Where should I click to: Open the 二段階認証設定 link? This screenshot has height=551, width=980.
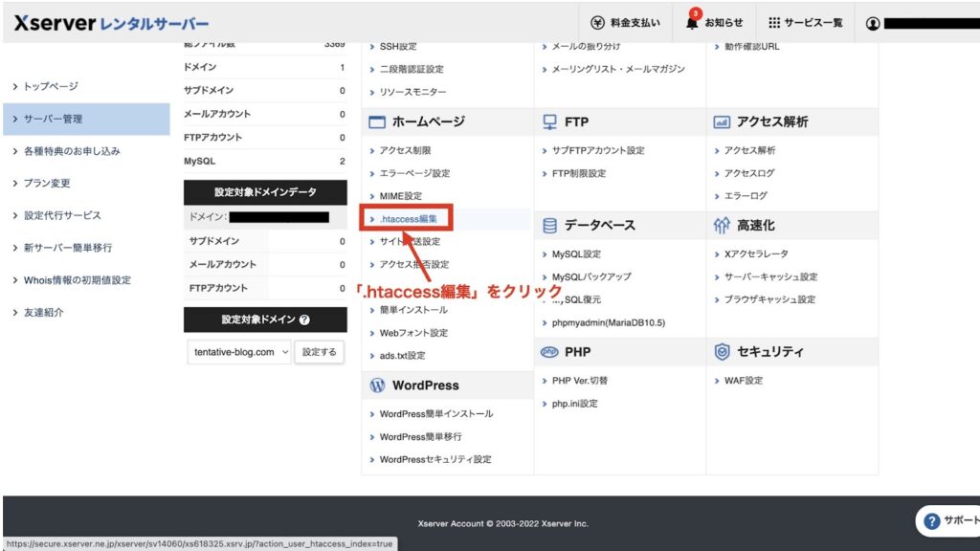[x=412, y=69]
